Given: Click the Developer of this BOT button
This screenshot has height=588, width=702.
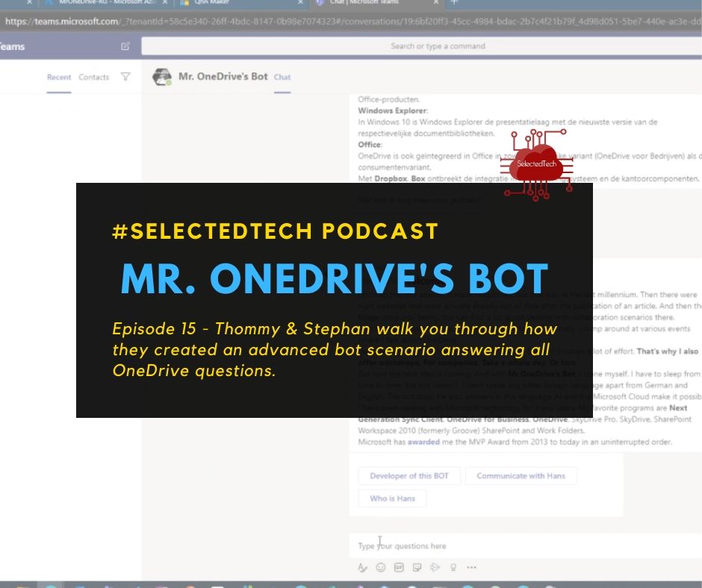Looking at the screenshot, I should click(409, 475).
